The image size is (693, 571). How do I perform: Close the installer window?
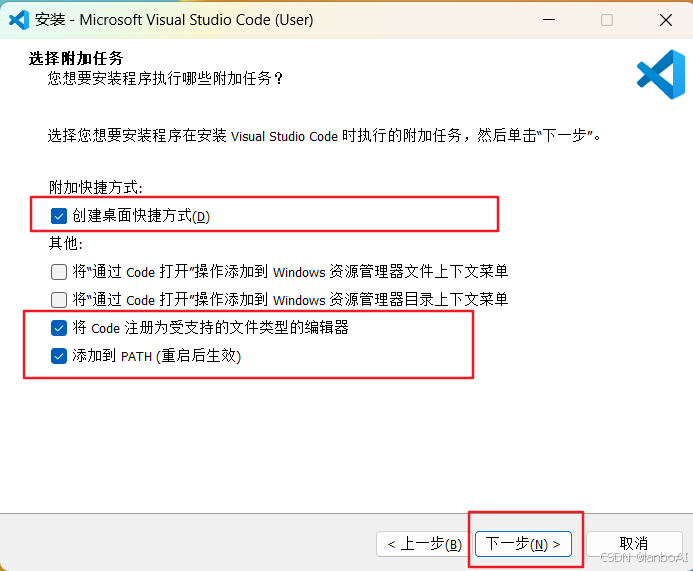666,20
